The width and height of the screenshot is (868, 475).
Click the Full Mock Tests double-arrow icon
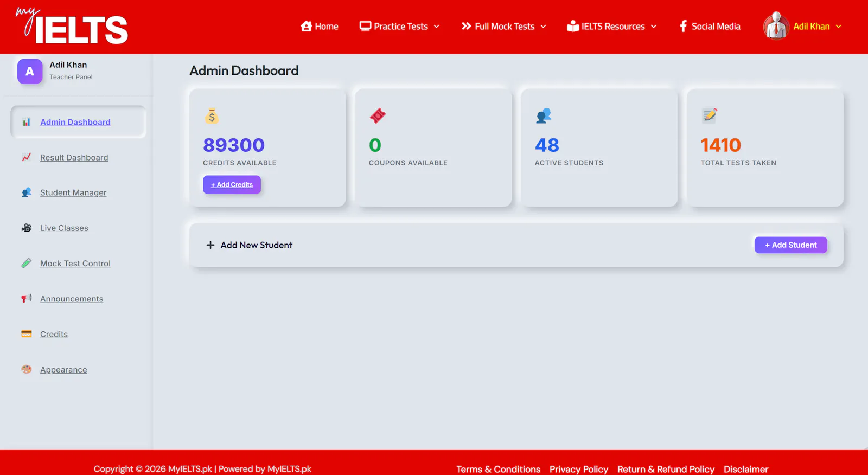coord(466,26)
